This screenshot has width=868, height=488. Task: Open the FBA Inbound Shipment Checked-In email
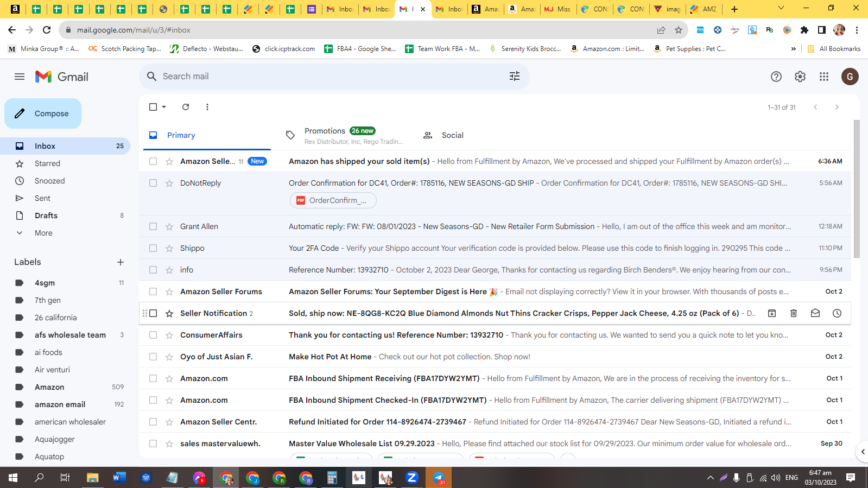495,400
